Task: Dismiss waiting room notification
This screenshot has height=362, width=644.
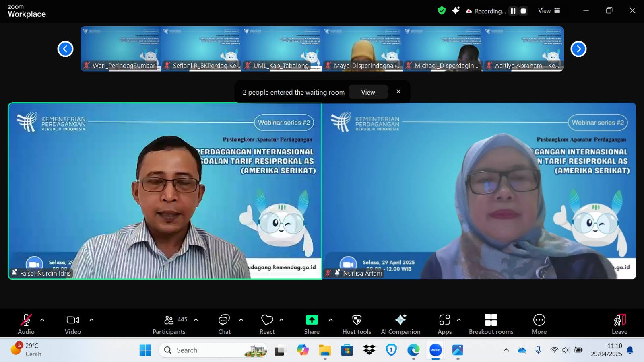Action: (398, 92)
